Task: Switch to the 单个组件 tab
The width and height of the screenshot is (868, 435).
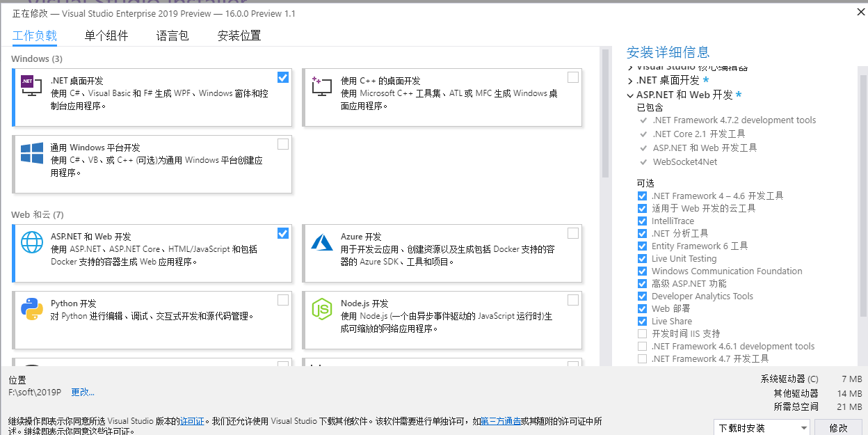Action: pyautogui.click(x=106, y=35)
